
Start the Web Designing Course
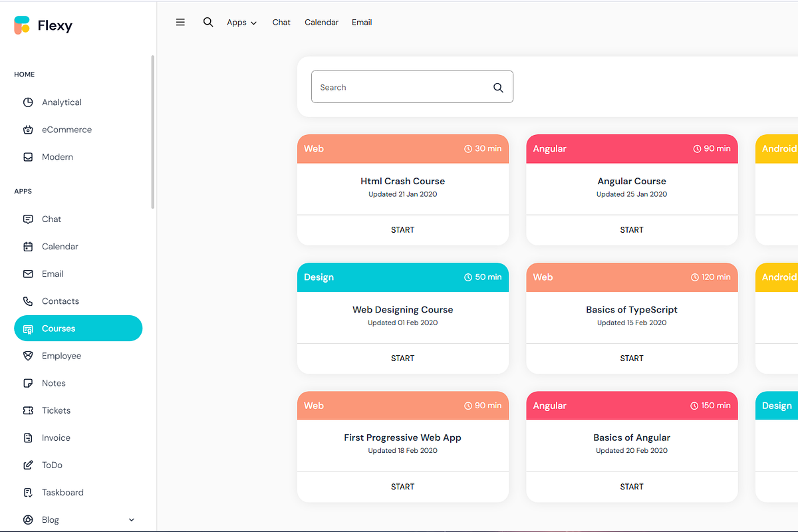click(403, 358)
